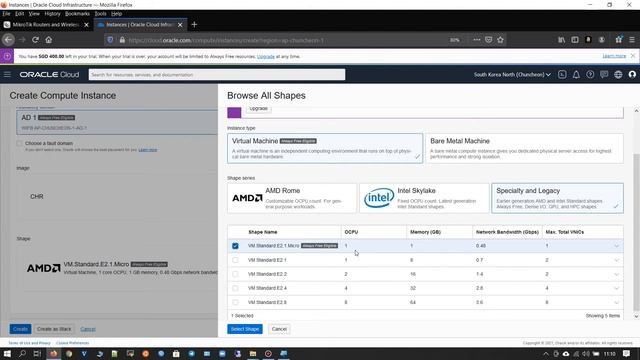Image resolution: width=640 pixels, height=360 pixels.
Task: Click the padlock site info icon
Action: [x=122, y=40]
